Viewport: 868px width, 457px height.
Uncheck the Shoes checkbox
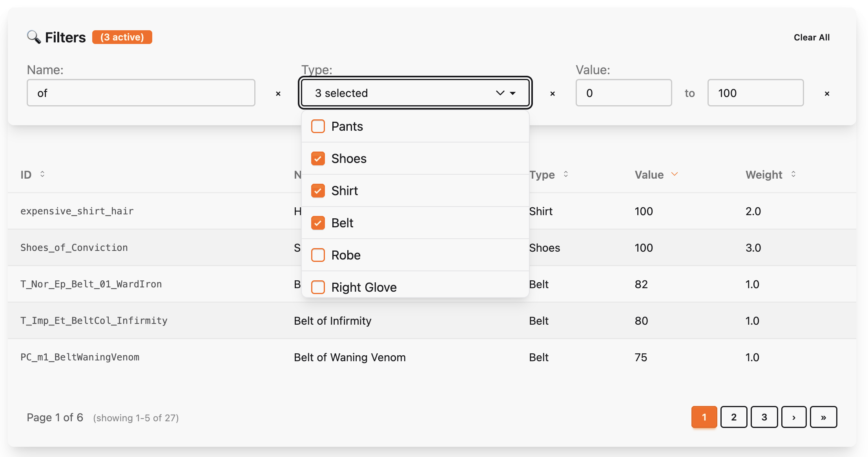click(x=318, y=158)
